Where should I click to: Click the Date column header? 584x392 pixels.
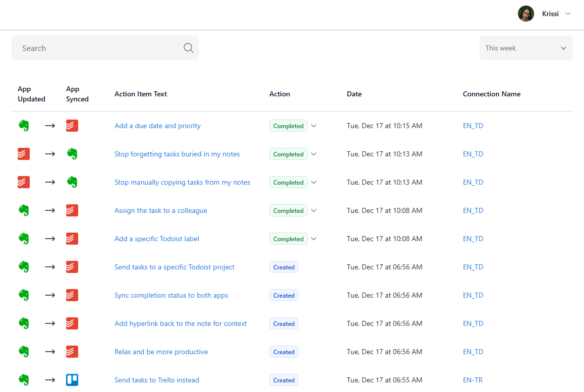[x=354, y=94]
